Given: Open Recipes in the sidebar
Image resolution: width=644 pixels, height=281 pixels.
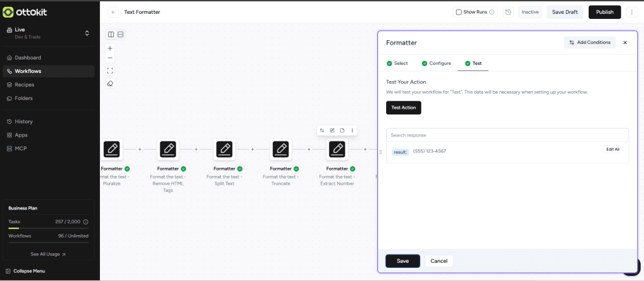Looking at the screenshot, I should [x=25, y=85].
